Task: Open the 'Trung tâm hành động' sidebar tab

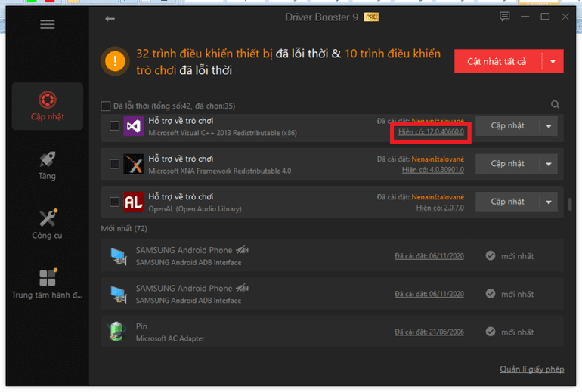Action: 47,284
